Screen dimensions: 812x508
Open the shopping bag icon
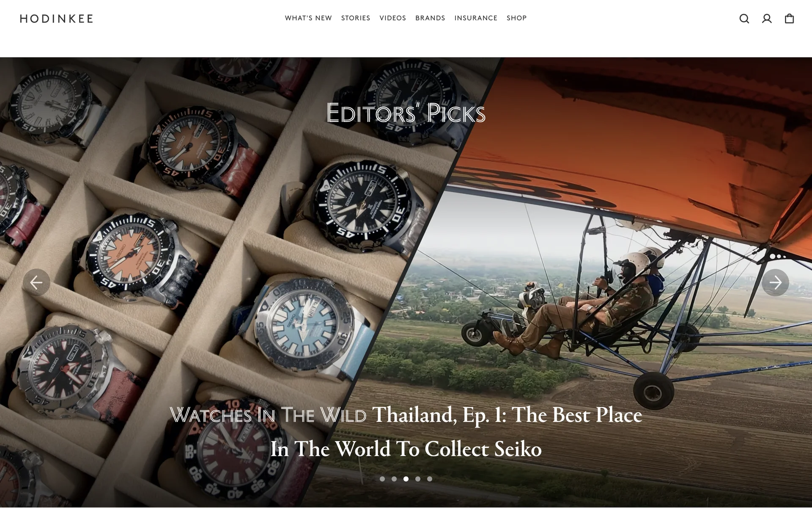point(789,19)
